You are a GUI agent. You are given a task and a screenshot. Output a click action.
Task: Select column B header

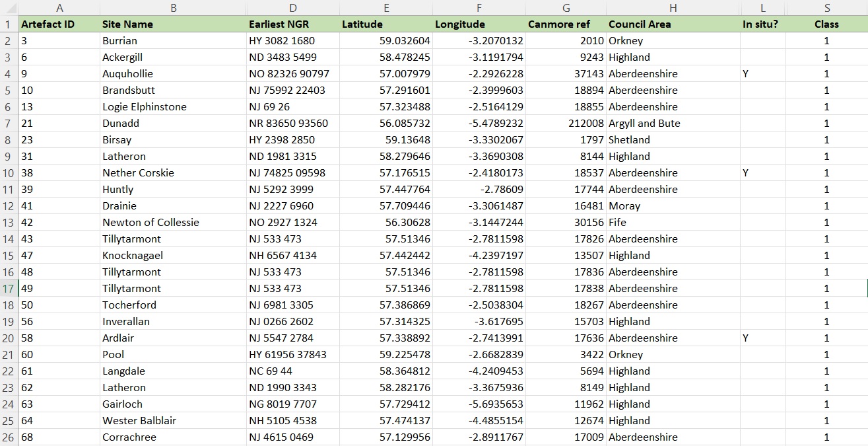[x=173, y=8]
